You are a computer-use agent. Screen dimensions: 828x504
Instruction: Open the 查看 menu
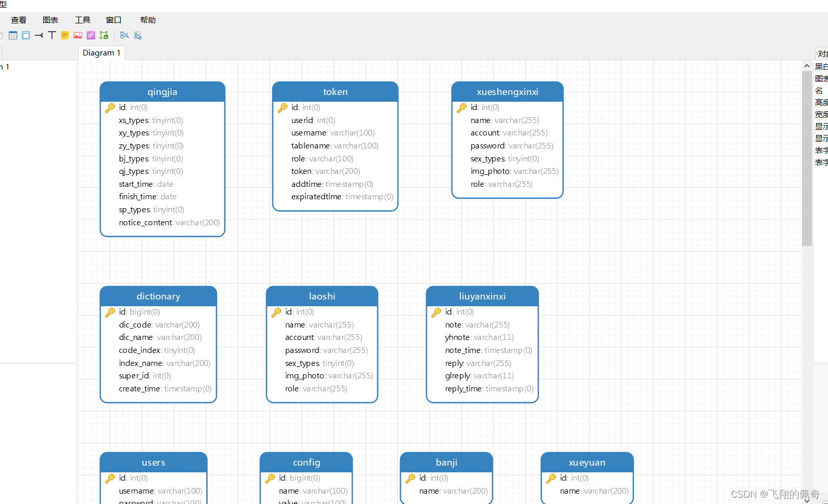tap(19, 20)
